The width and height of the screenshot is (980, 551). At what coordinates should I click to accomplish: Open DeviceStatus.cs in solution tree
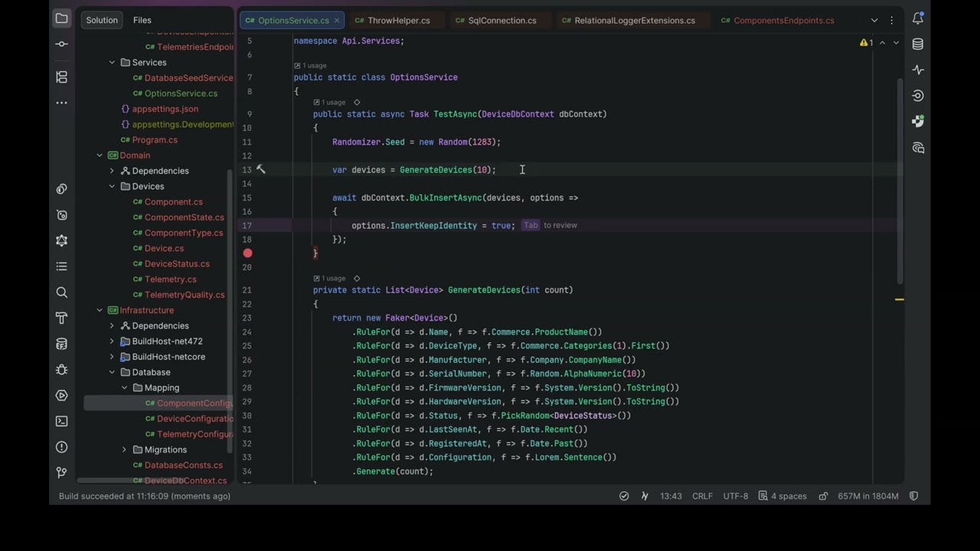tap(177, 264)
